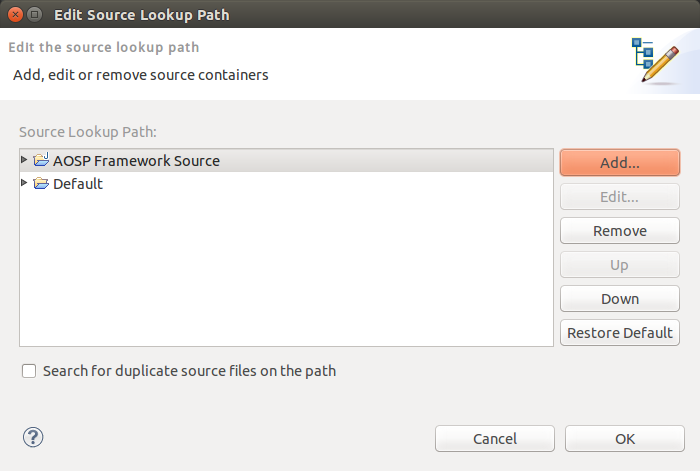Click Restore Default button
The image size is (700, 471).
620,333
